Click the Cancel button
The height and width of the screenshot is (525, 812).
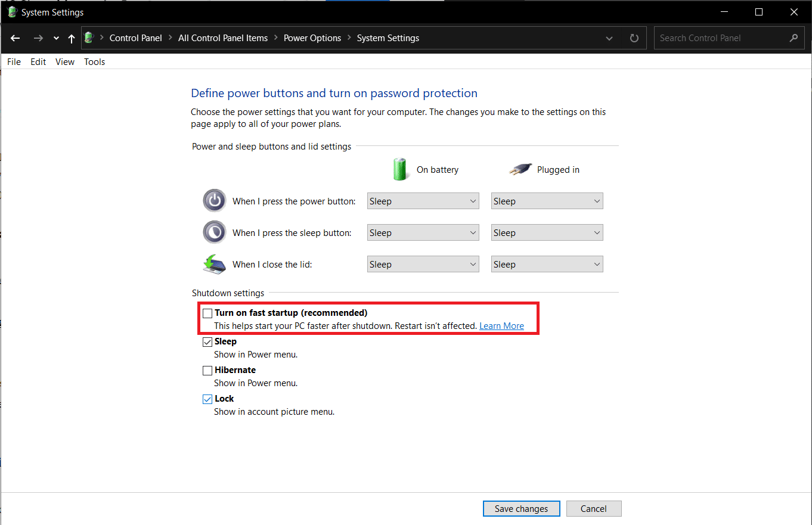(593, 509)
